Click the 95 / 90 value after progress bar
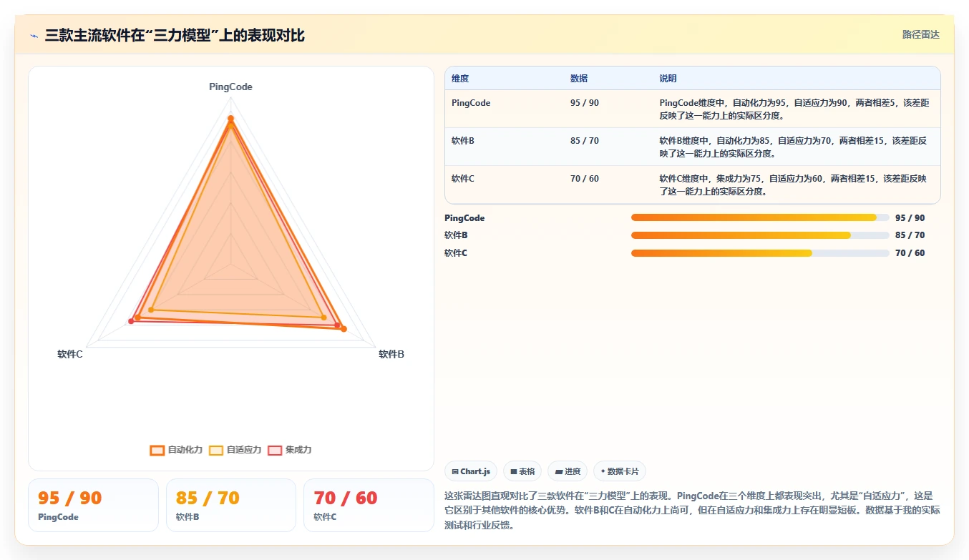969x560 pixels. [x=910, y=218]
